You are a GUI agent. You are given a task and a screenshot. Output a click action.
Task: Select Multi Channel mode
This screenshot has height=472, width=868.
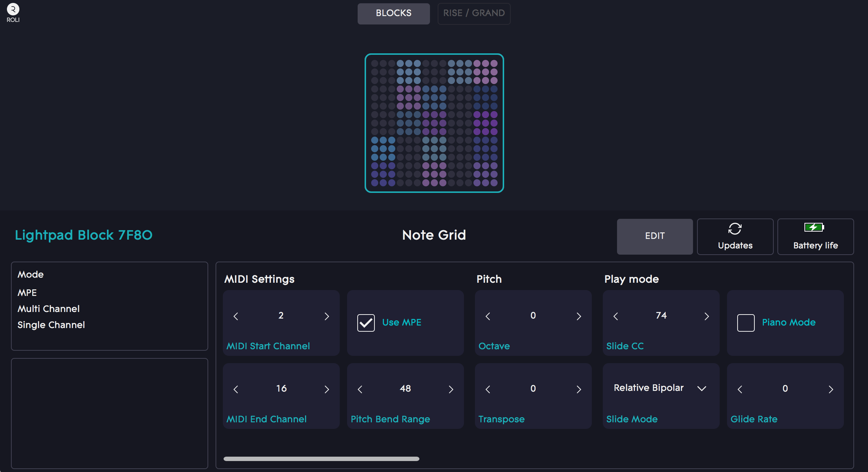point(48,309)
